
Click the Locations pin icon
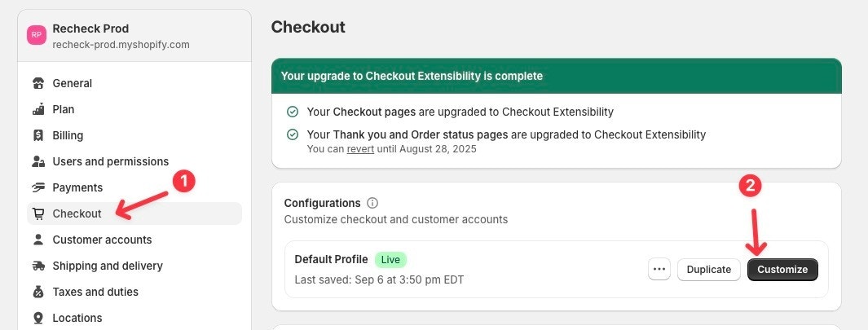click(37, 318)
